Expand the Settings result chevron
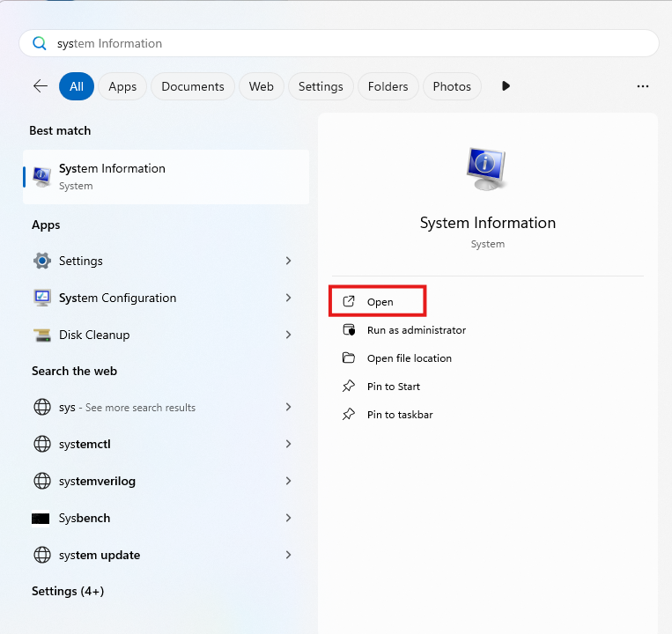 (288, 261)
